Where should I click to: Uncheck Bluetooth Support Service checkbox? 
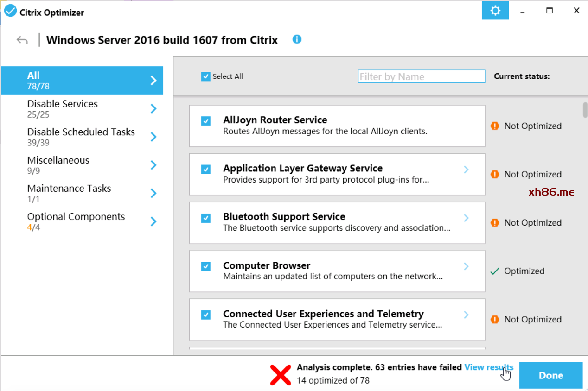coord(206,218)
